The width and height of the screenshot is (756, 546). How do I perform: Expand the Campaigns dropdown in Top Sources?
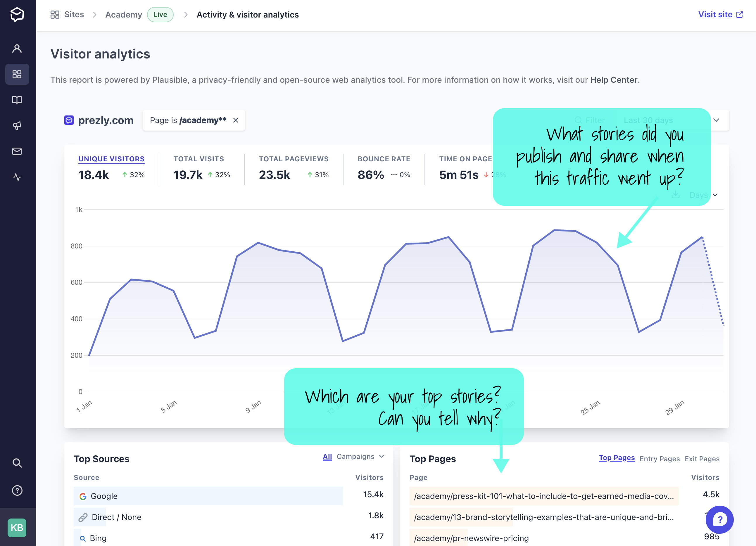pos(360,457)
